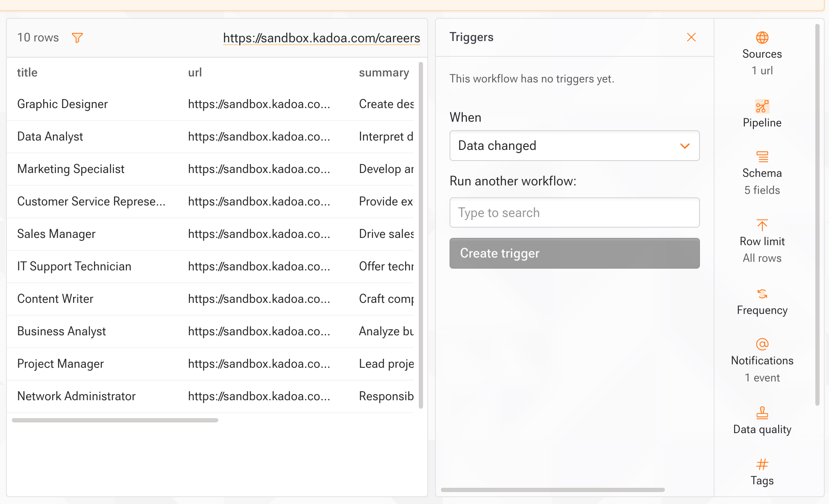Select the Customer Service Represe... cell
Image resolution: width=829 pixels, height=504 pixels.
click(x=91, y=202)
